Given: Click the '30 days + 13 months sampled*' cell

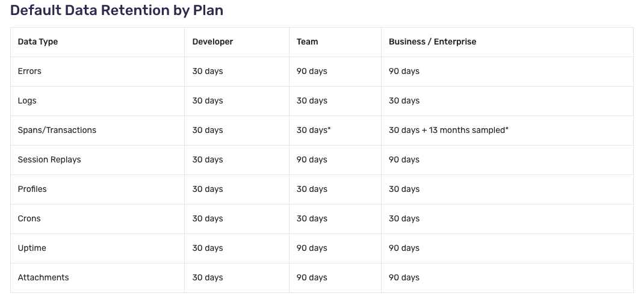Looking at the screenshot, I should click(x=448, y=130).
